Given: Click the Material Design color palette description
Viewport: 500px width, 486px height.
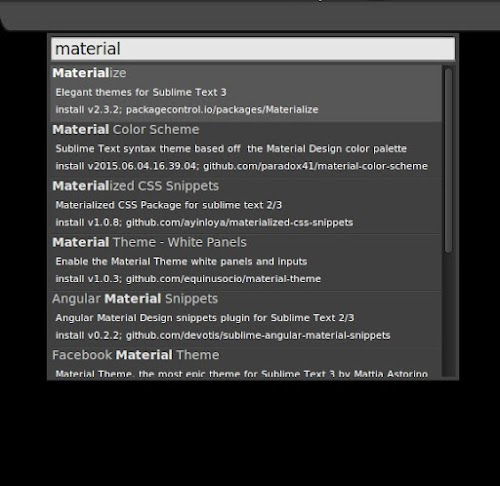Looking at the screenshot, I should click(x=231, y=149).
